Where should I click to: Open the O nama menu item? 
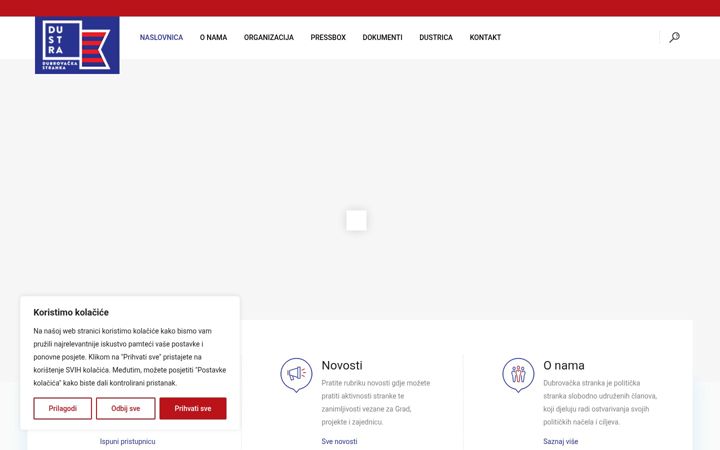pyautogui.click(x=213, y=37)
